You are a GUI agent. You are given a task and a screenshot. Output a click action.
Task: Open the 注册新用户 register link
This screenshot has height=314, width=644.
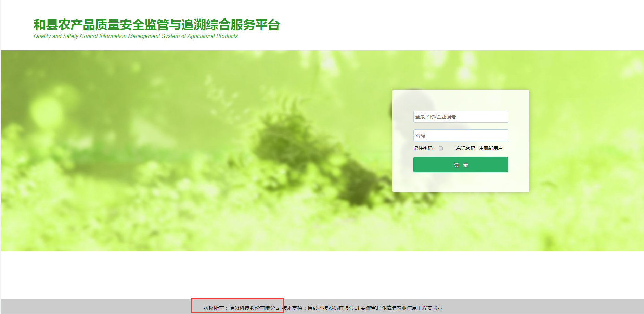(x=490, y=148)
